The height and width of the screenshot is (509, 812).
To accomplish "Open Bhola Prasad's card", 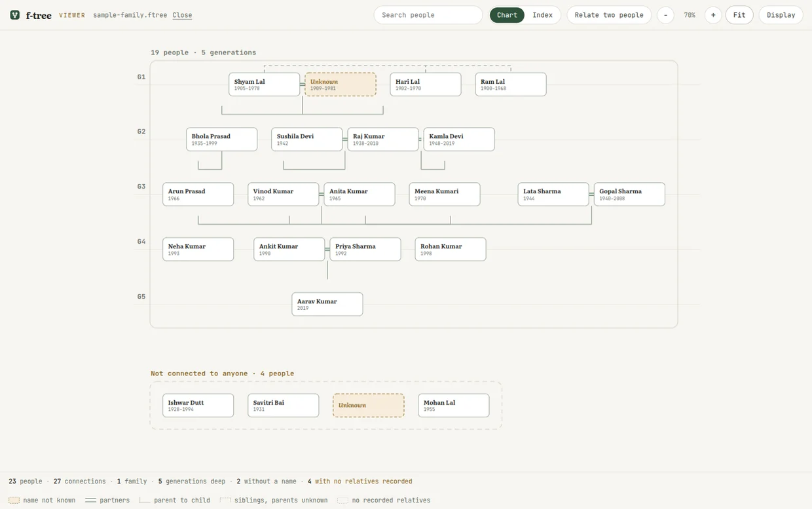I will tap(222, 140).
